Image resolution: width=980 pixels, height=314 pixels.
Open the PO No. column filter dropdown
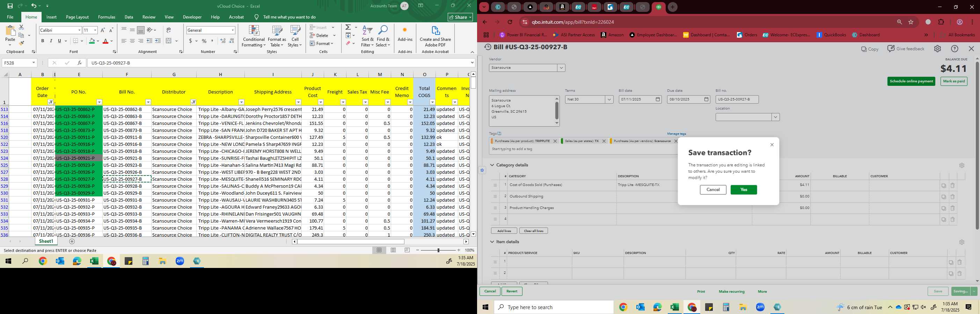point(99,102)
